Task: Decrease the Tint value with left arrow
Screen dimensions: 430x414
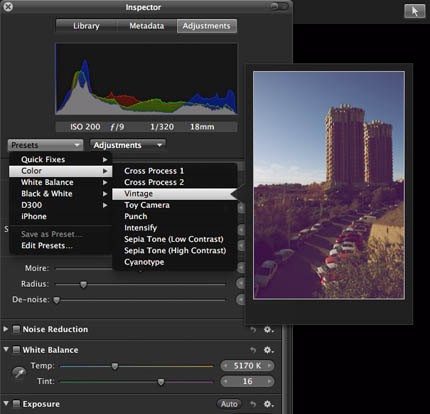Action: pos(226,381)
